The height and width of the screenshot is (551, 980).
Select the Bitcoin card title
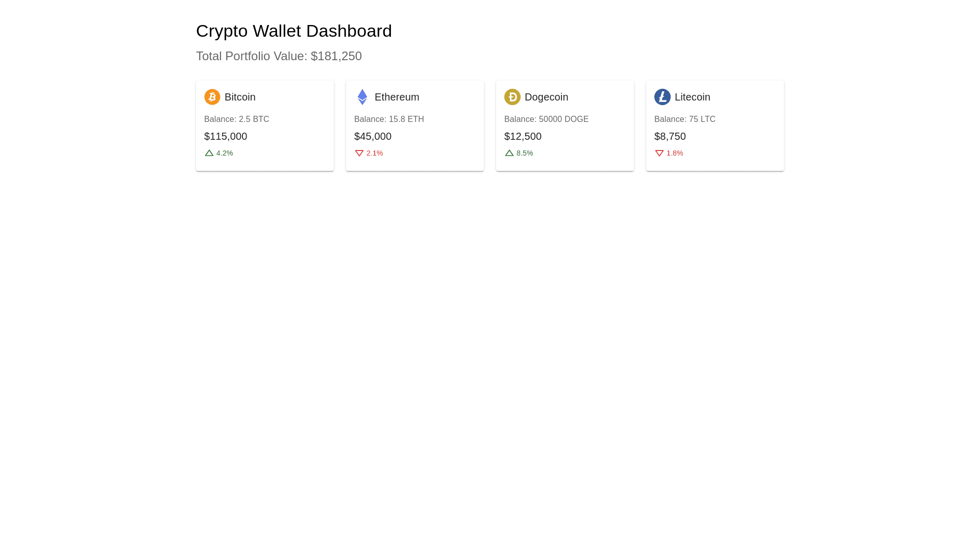240,97
